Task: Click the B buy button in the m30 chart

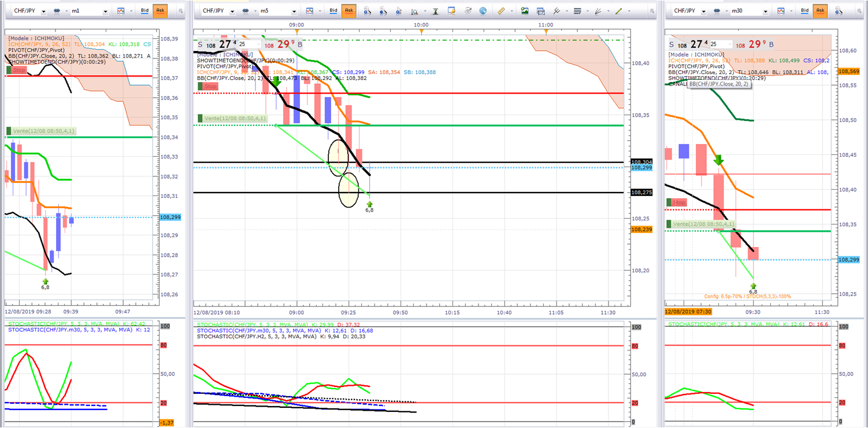Action: (773, 45)
